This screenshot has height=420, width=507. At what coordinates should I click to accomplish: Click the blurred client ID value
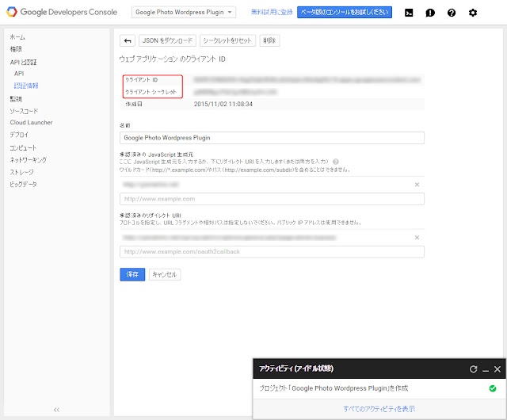pyautogui.click(x=307, y=79)
